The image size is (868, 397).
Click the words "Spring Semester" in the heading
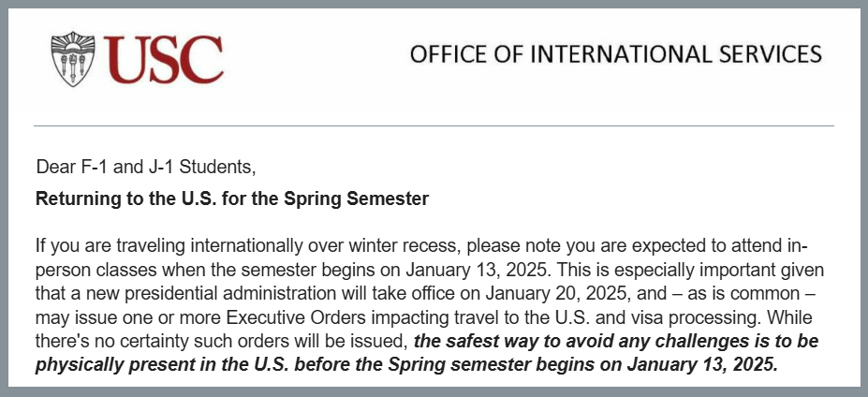pyautogui.click(x=371, y=198)
